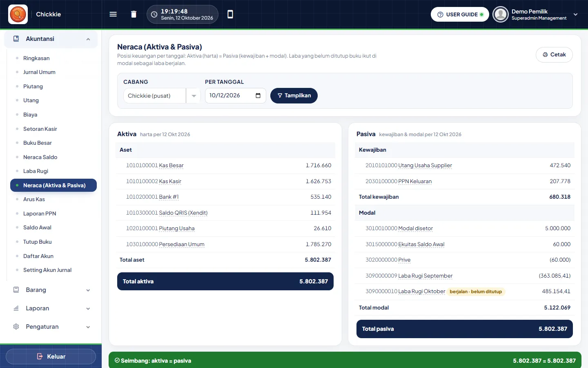Click the Tampilkan filter button
The width and height of the screenshot is (588, 368).
coord(294,96)
